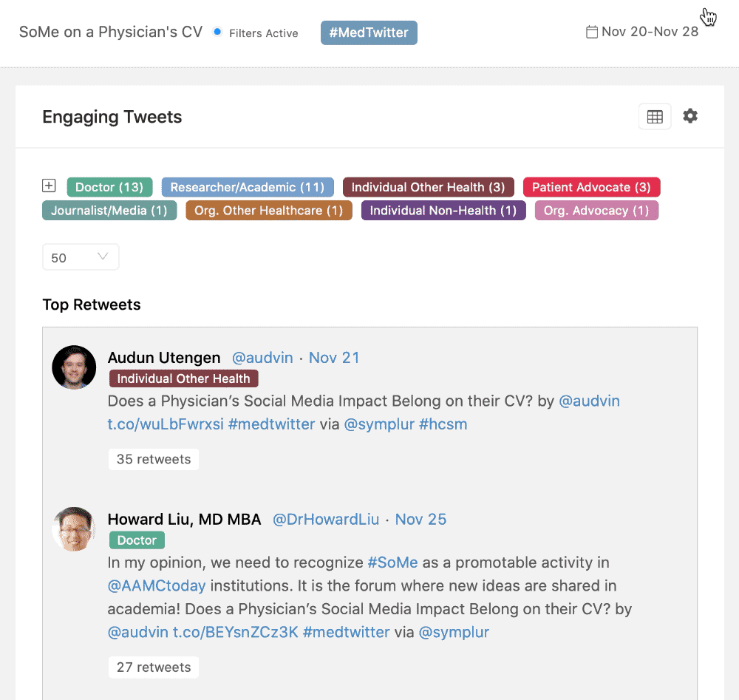The image size is (739, 700).
Task: Select the Journalist/Media (1) filter tag
Action: [x=109, y=210]
